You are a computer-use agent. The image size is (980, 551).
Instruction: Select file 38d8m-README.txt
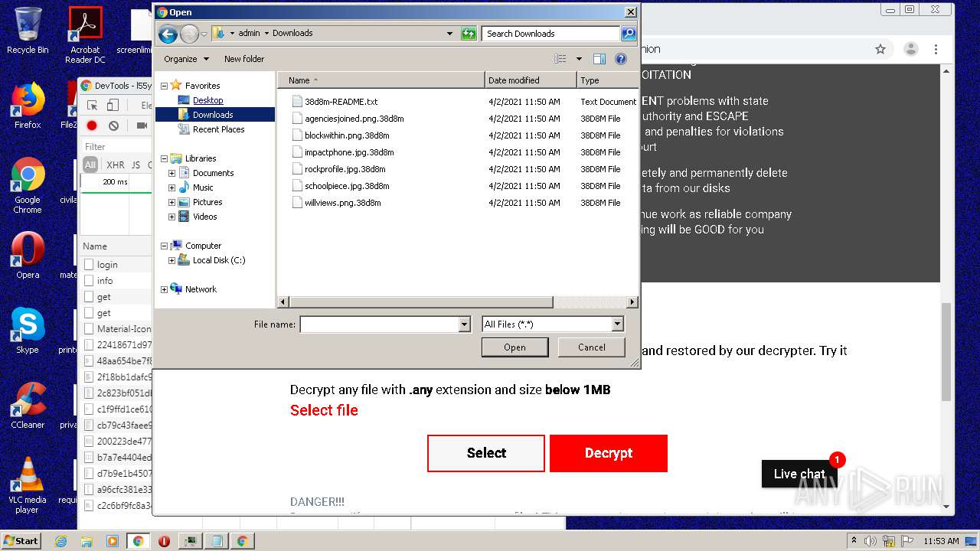341,102
